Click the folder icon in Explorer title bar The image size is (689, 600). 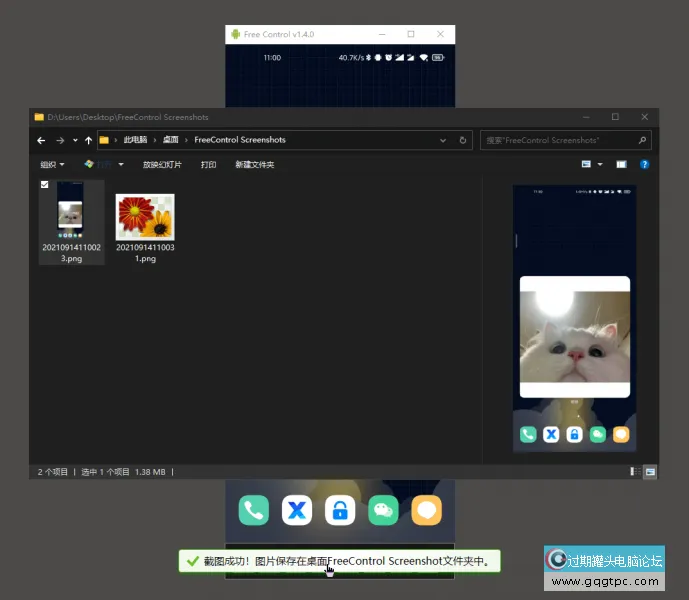(x=39, y=117)
